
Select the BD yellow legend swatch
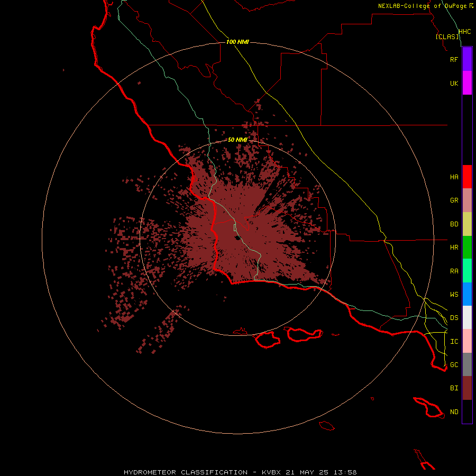467,224
